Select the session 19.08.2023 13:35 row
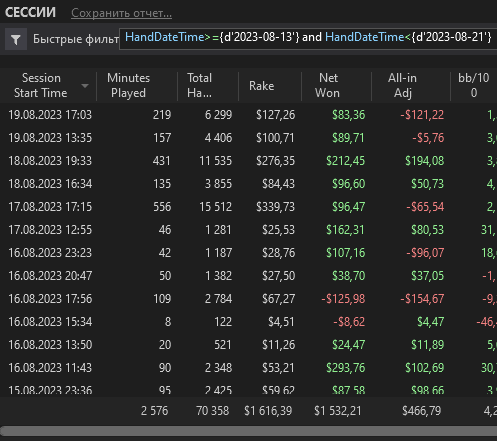Image resolution: width=497 pixels, height=441 pixels. 248,138
